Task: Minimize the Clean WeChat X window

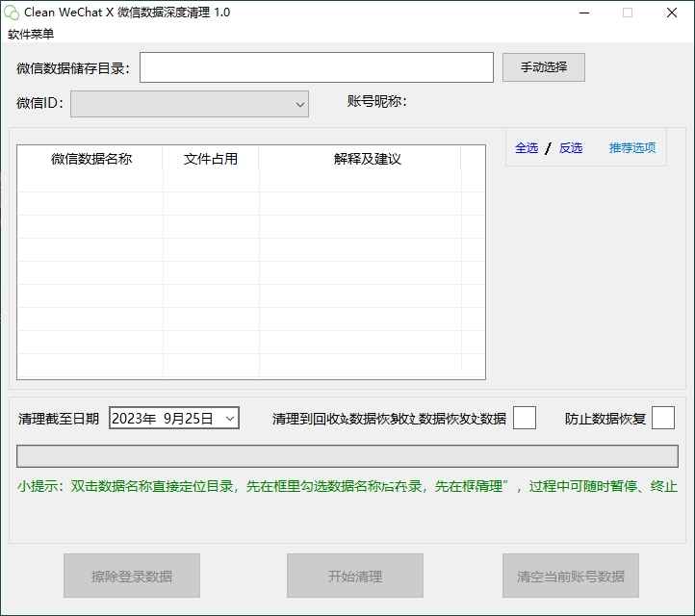Action: (583, 13)
